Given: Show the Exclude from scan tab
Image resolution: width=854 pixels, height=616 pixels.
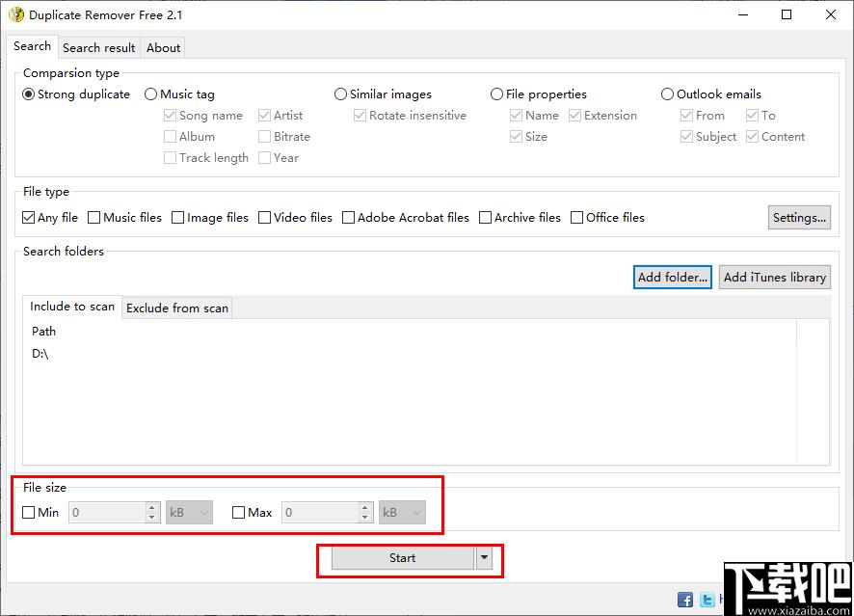Looking at the screenshot, I should click(x=177, y=308).
